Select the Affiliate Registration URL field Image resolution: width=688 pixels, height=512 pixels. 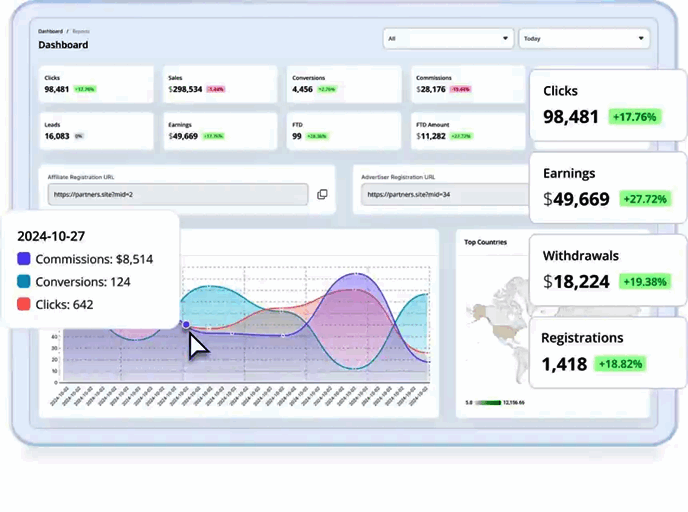pyautogui.click(x=178, y=194)
